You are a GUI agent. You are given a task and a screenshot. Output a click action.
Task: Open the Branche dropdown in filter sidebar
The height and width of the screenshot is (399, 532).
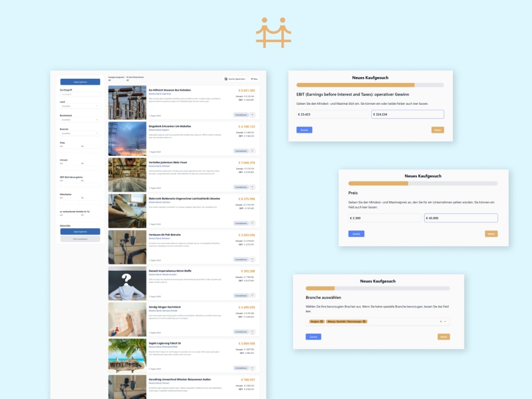pos(80,134)
